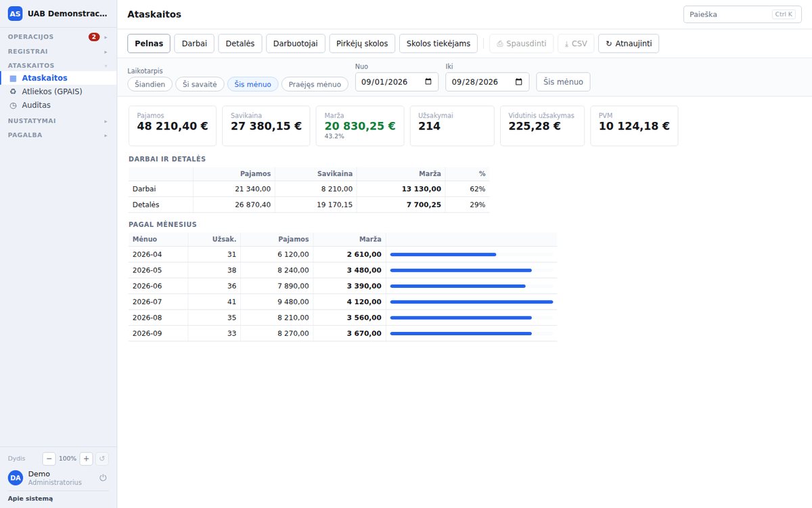Select the Praėjęs mėnuo period chip

tap(315, 84)
